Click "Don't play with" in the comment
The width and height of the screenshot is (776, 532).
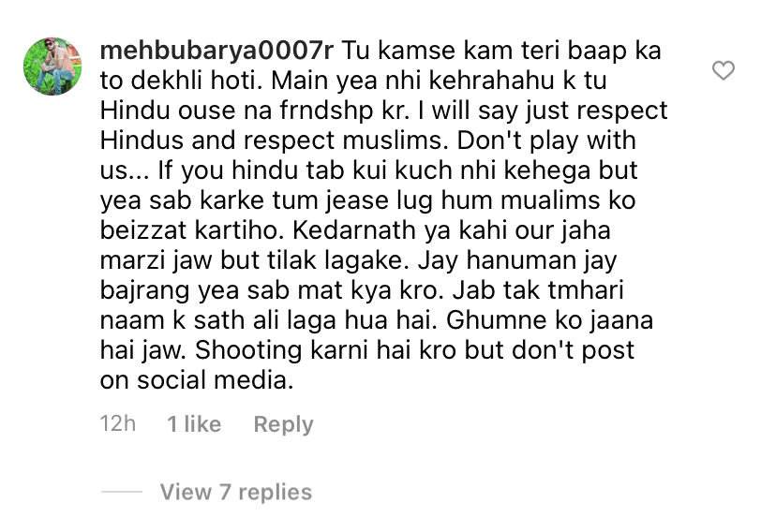(546, 141)
